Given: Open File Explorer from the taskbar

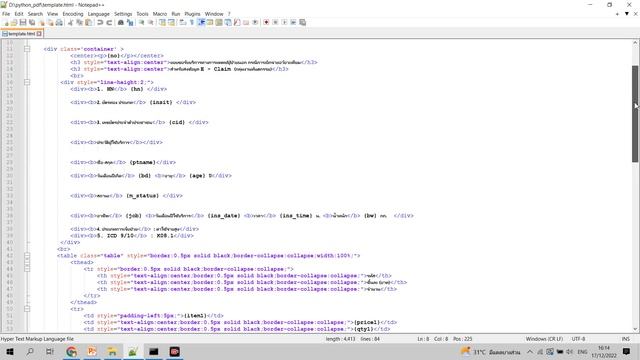Looking at the screenshot, I should (112, 351).
